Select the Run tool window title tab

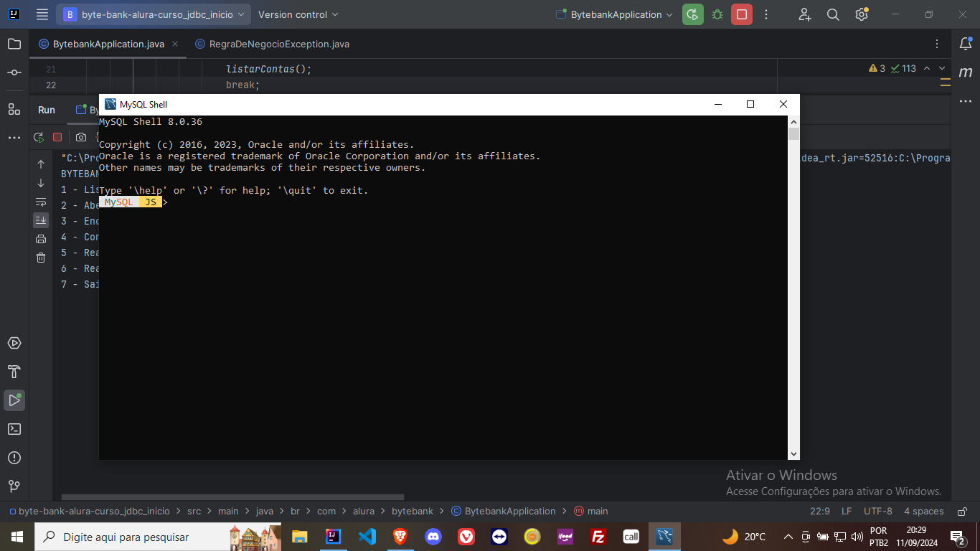coord(47,110)
